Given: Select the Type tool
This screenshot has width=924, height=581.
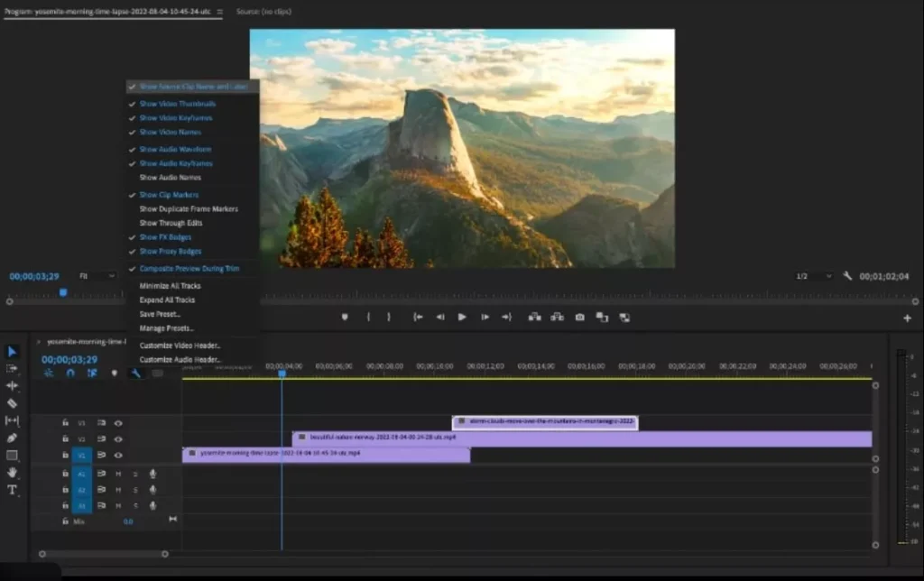Looking at the screenshot, I should 12,490.
